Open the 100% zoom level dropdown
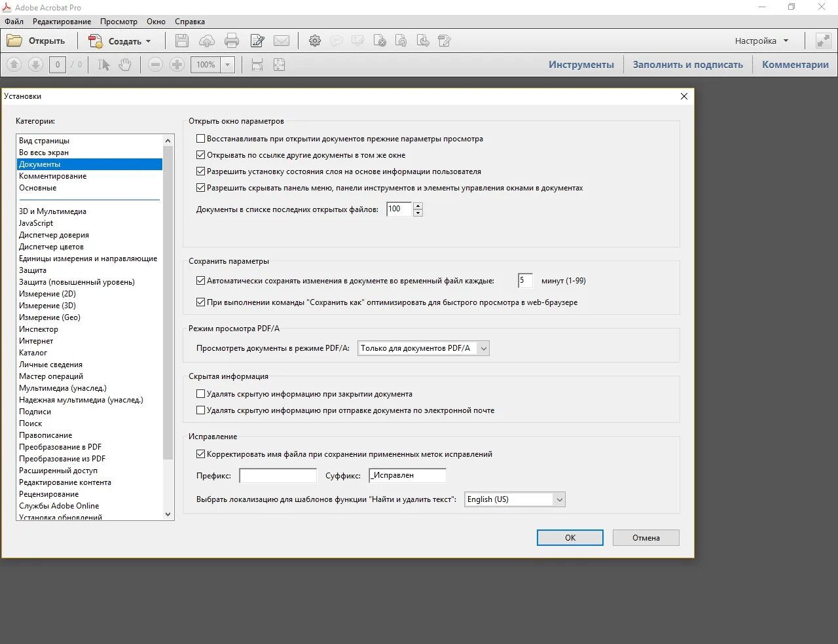The image size is (838, 644). click(228, 65)
